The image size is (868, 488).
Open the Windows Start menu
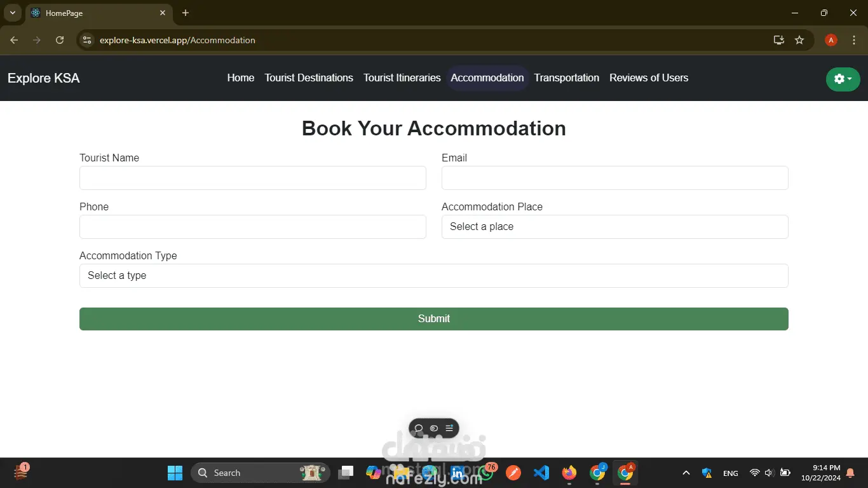[x=175, y=473]
